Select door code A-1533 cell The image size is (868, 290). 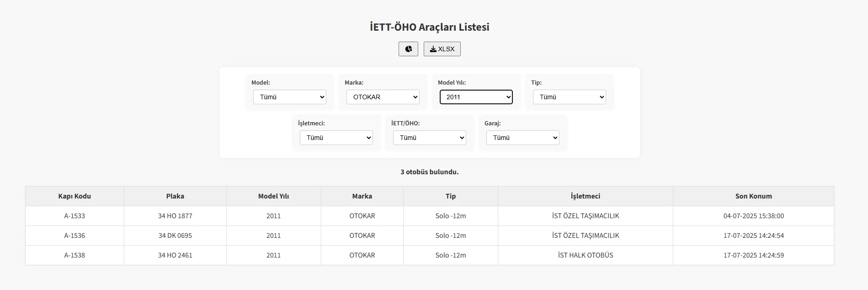[75, 216]
